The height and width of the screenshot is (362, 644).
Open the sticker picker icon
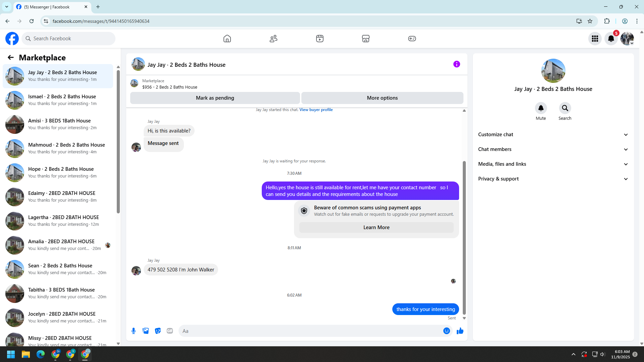pos(158,331)
